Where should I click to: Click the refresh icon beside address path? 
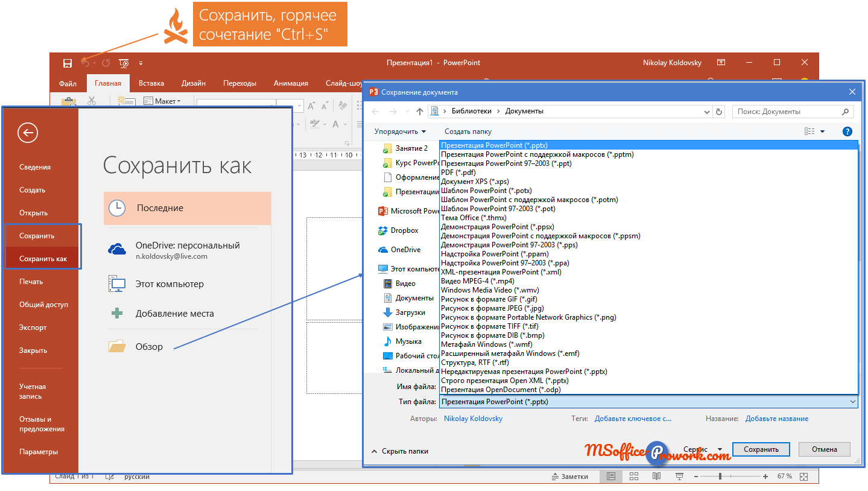[718, 112]
